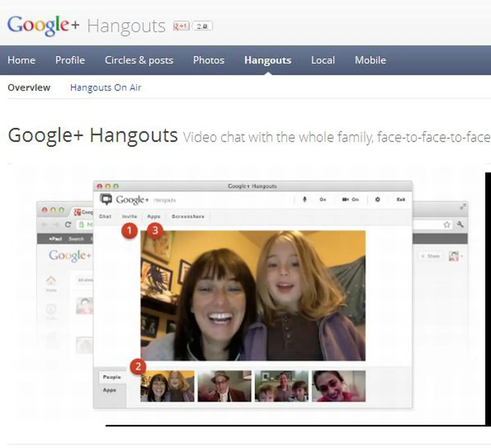Screen dimensions: 491x448
Task: Click the bookmark star in background browser
Action: [447, 224]
